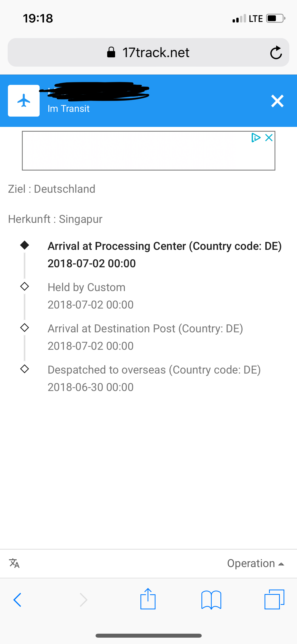Tap the Safari forward arrow

click(x=83, y=600)
